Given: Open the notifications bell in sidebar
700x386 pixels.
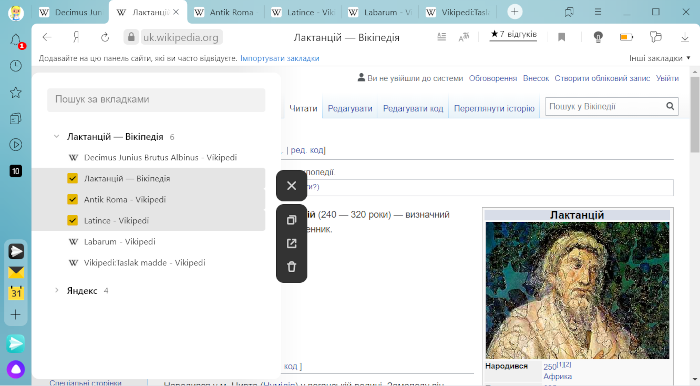Looking at the screenshot, I should [16, 41].
